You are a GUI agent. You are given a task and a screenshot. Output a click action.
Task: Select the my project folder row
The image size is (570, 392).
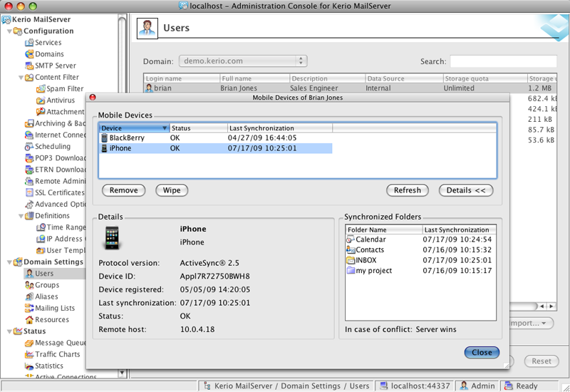coord(420,271)
